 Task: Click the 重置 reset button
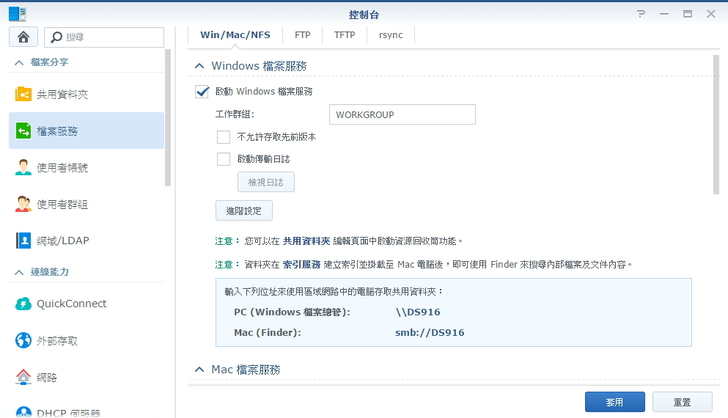(682, 402)
